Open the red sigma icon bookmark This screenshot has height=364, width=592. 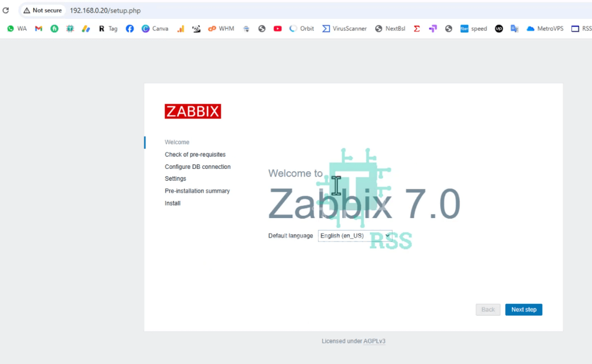417,29
